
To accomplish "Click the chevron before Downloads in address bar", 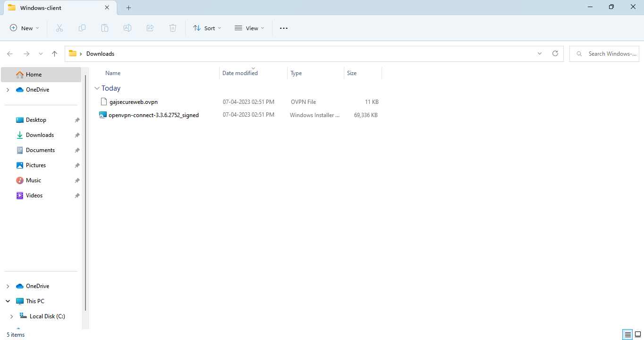I will tap(81, 54).
